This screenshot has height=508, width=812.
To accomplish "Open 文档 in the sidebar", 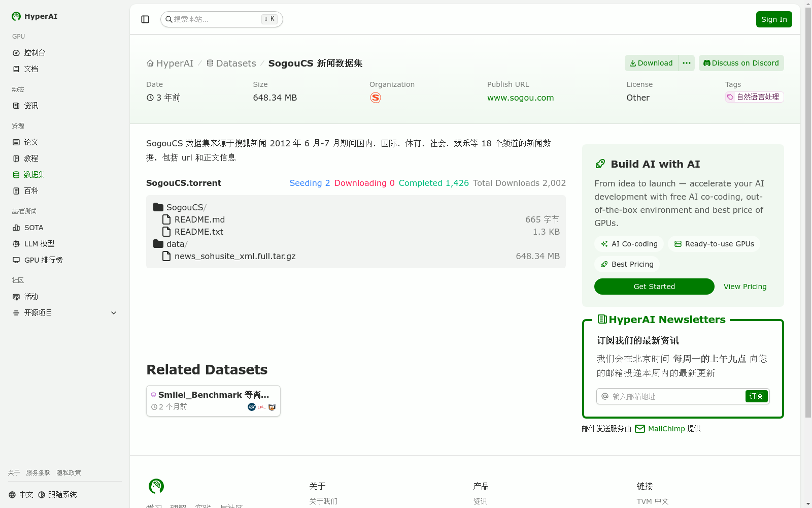I will pos(65,69).
